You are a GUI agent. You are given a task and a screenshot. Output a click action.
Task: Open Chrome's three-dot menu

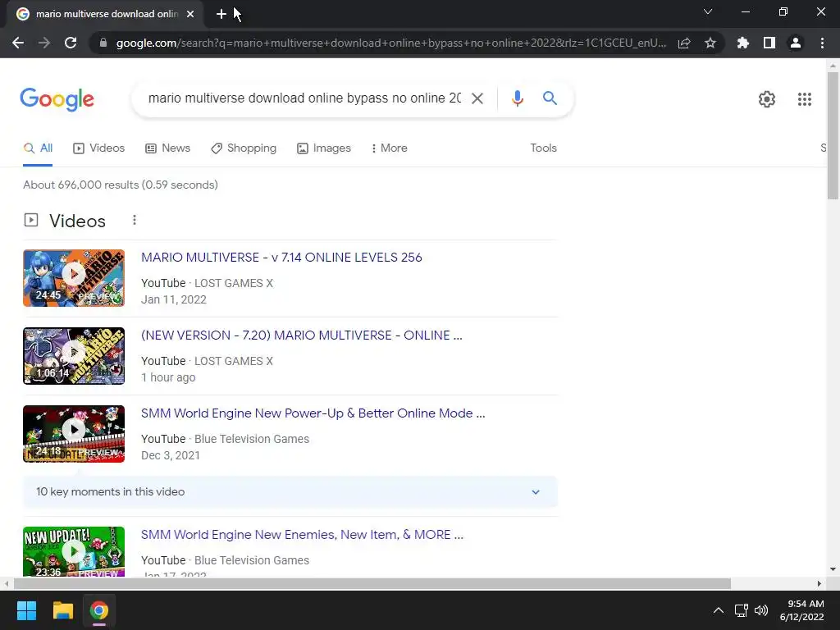[x=822, y=43]
